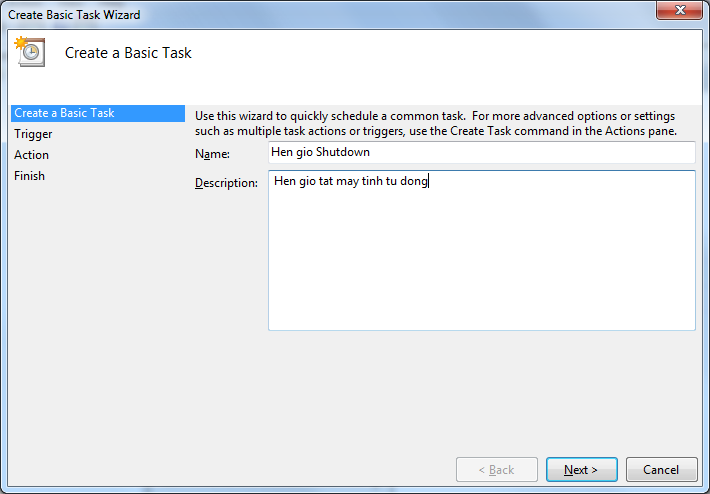
Task: Select the 'Create a Basic Task' wizard step
Action: tap(98, 113)
